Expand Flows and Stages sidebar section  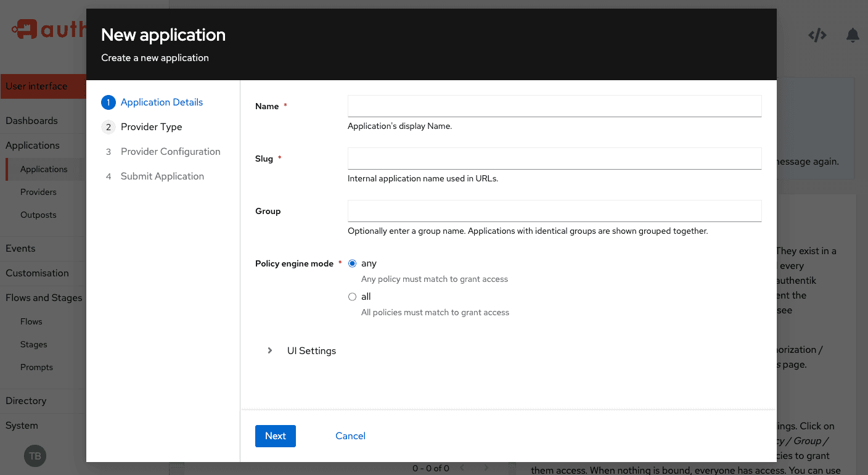tap(43, 298)
